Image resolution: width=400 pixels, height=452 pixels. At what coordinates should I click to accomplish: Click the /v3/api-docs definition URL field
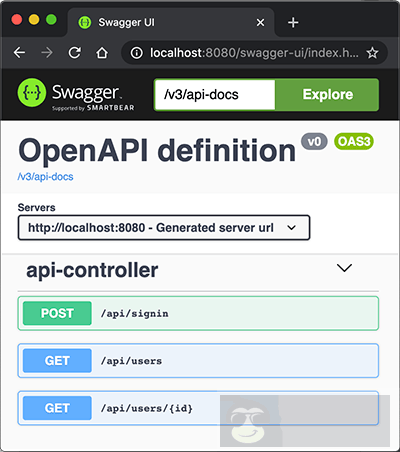point(215,95)
